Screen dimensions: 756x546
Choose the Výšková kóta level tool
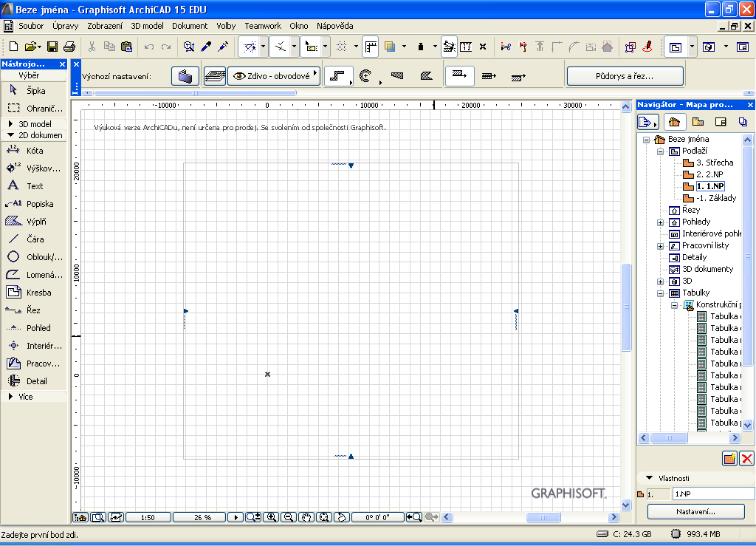(34, 168)
